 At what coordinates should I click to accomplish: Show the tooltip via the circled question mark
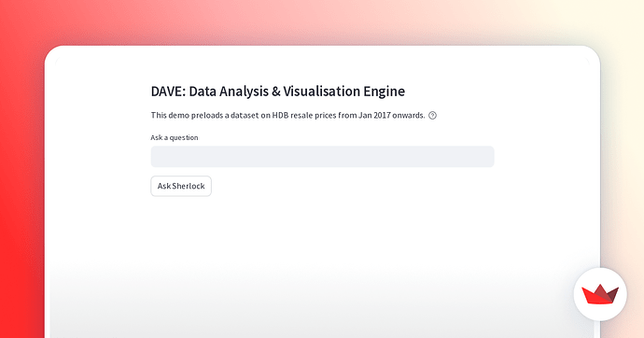(x=432, y=116)
